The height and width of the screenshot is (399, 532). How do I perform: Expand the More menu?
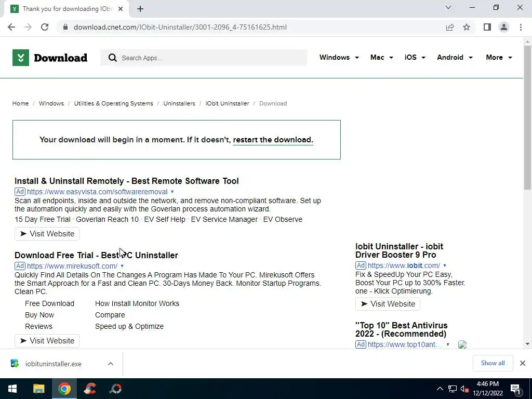499,57
